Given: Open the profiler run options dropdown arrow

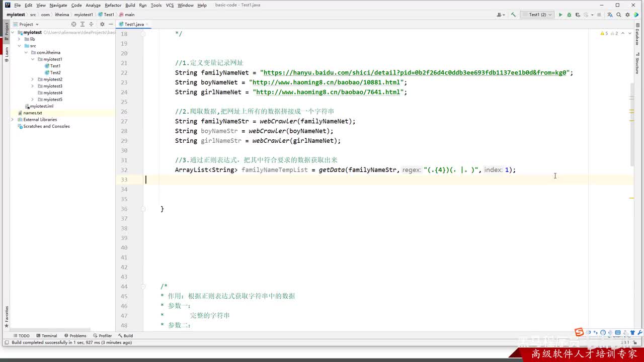Looking at the screenshot, I should 592,15.
